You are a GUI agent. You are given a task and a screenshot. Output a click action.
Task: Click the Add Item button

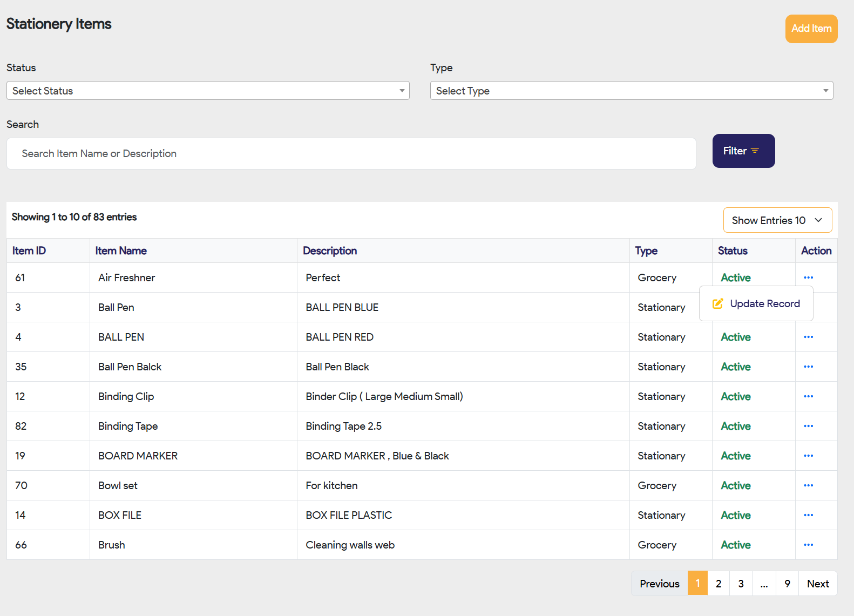pos(811,29)
